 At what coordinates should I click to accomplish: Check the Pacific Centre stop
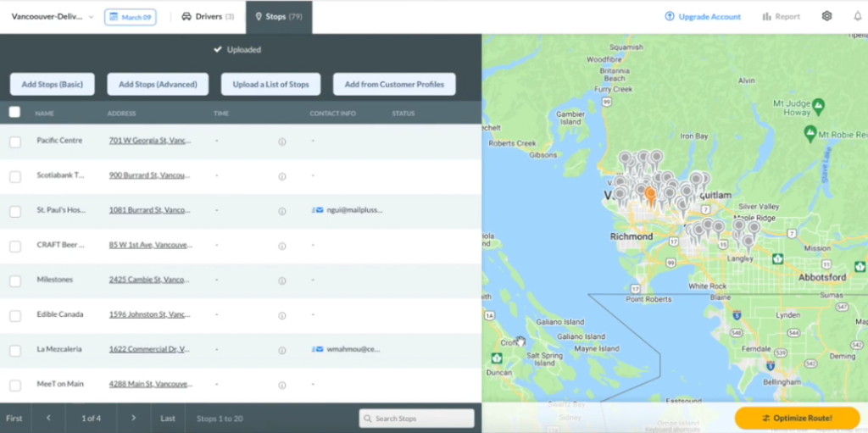[15, 142]
